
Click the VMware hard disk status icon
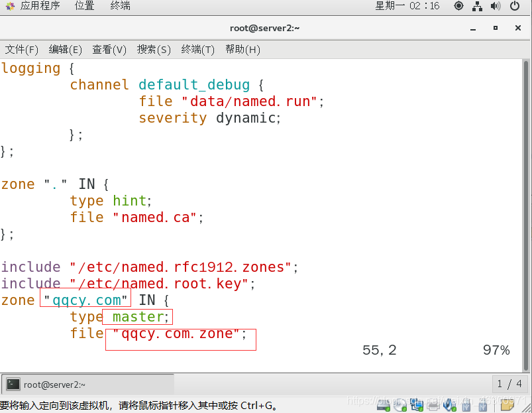[384, 404]
